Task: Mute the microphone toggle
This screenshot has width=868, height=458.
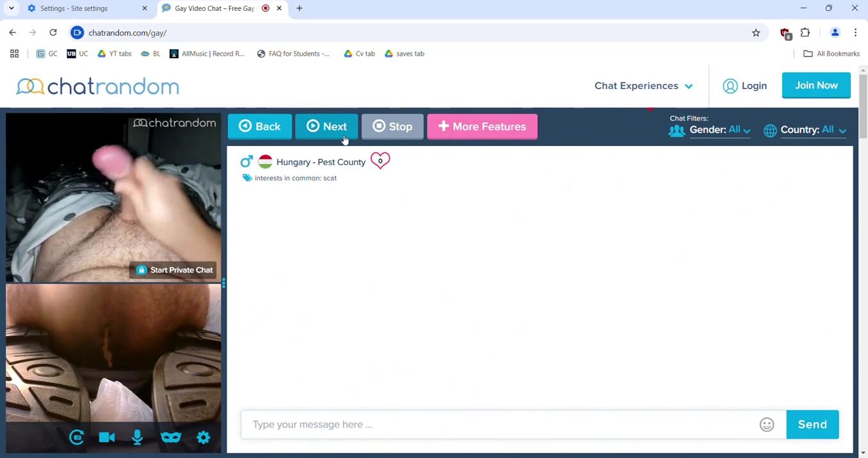Action: (137, 438)
